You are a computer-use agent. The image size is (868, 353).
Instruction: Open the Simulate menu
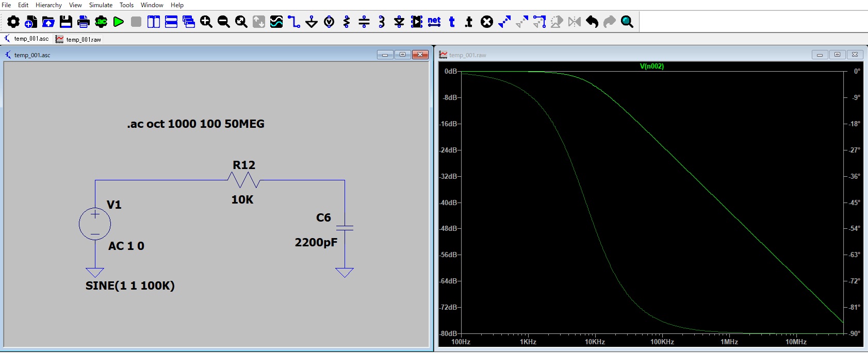click(101, 5)
